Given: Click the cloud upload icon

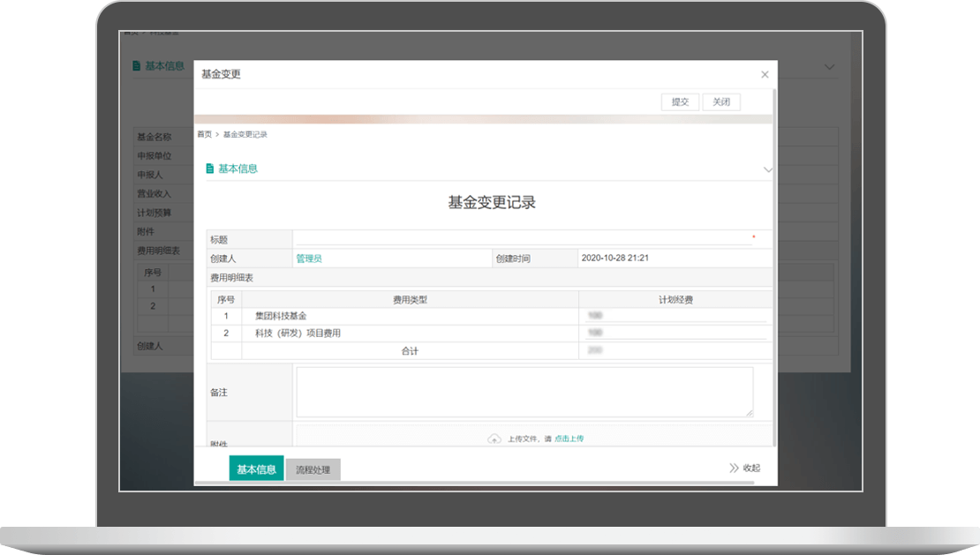Looking at the screenshot, I should [494, 439].
